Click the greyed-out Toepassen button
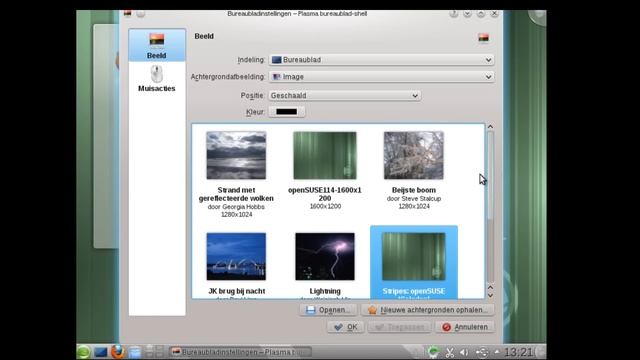Viewport: 640px width, 360px height. click(x=400, y=327)
